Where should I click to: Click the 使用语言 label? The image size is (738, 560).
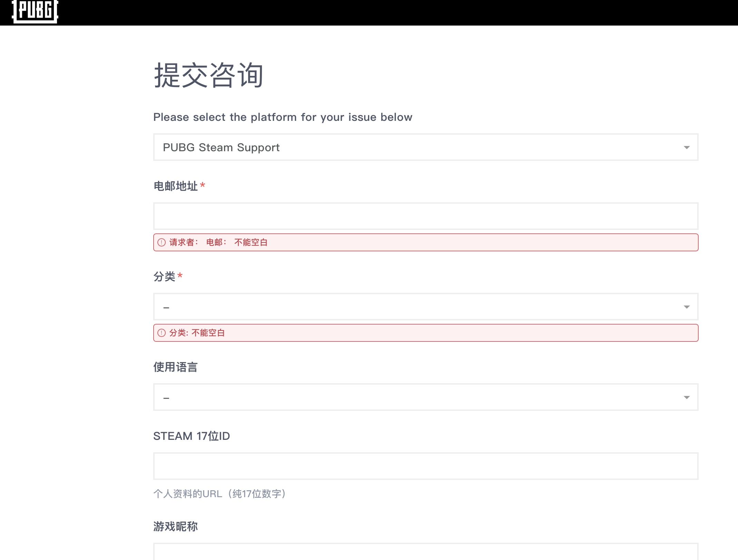coord(175,367)
